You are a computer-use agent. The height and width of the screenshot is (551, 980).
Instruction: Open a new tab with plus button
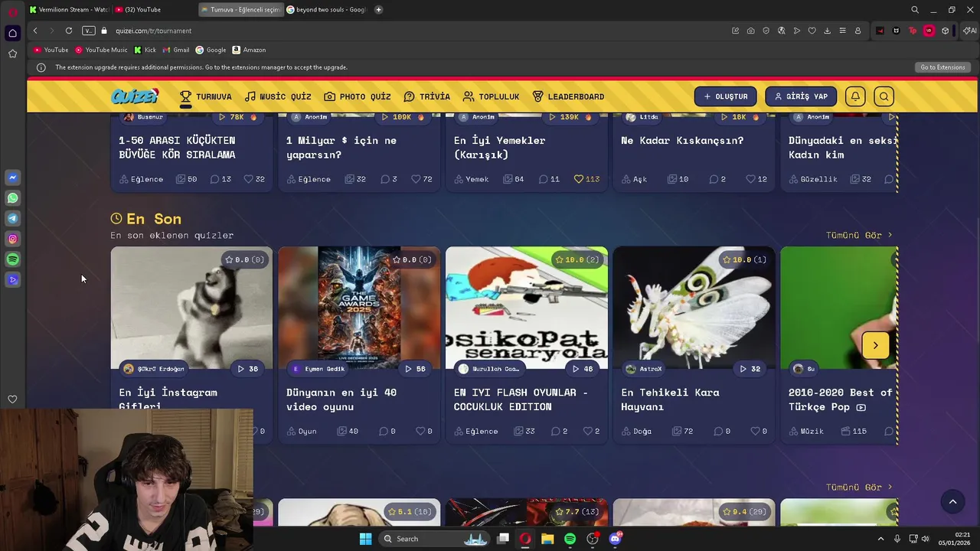378,10
